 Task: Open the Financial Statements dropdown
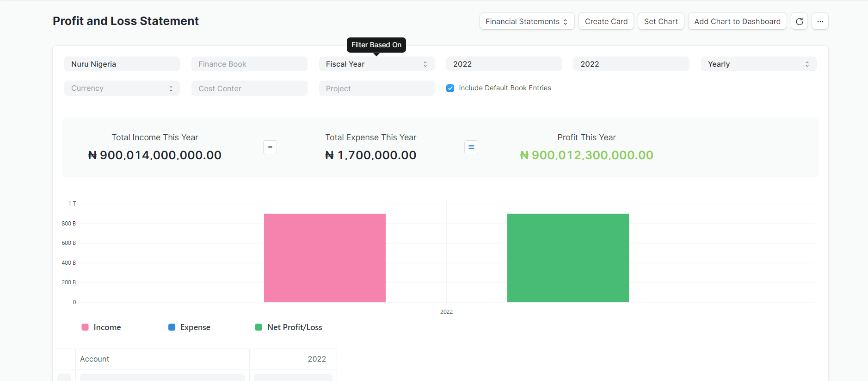click(527, 21)
